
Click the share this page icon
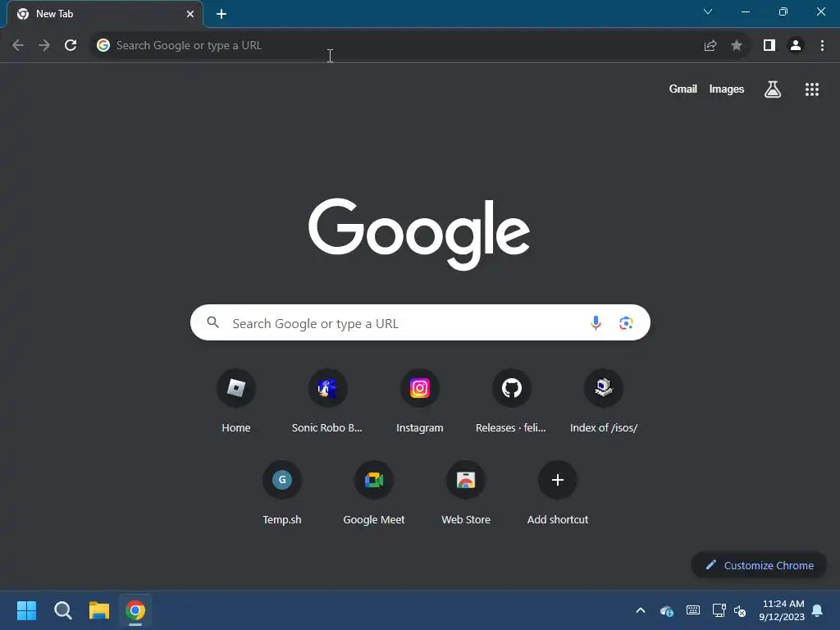(710, 46)
